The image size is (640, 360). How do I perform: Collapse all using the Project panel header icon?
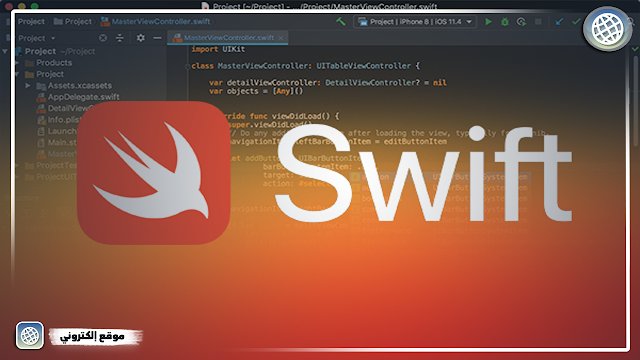120,38
